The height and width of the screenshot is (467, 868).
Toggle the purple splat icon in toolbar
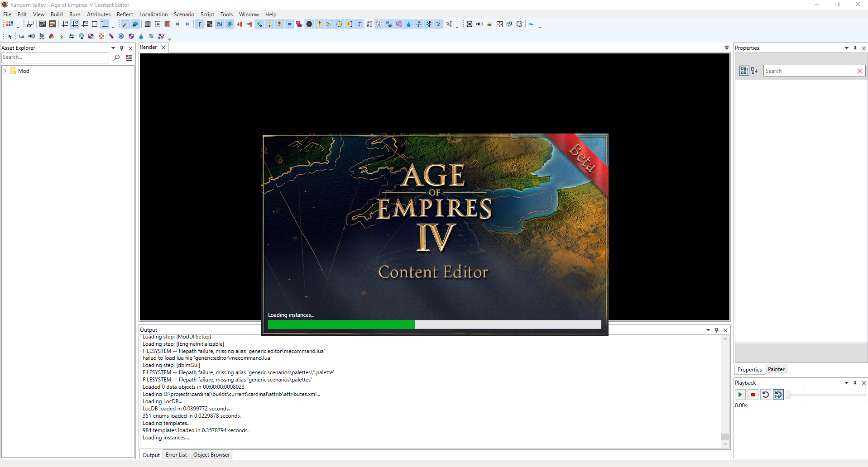tap(399, 24)
